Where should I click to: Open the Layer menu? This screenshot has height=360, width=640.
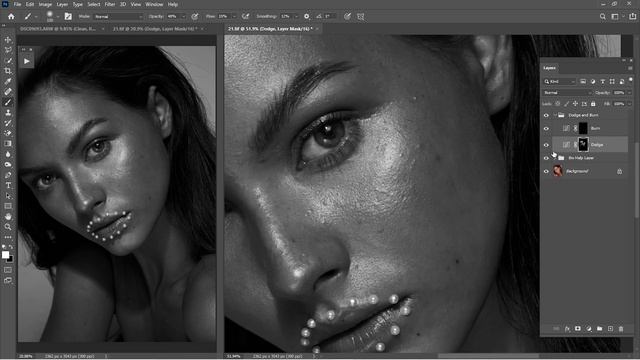tap(62, 4)
